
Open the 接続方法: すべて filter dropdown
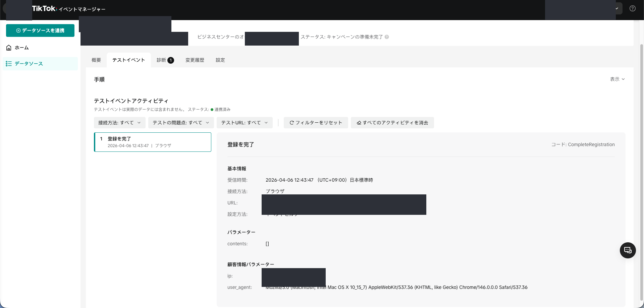click(119, 123)
